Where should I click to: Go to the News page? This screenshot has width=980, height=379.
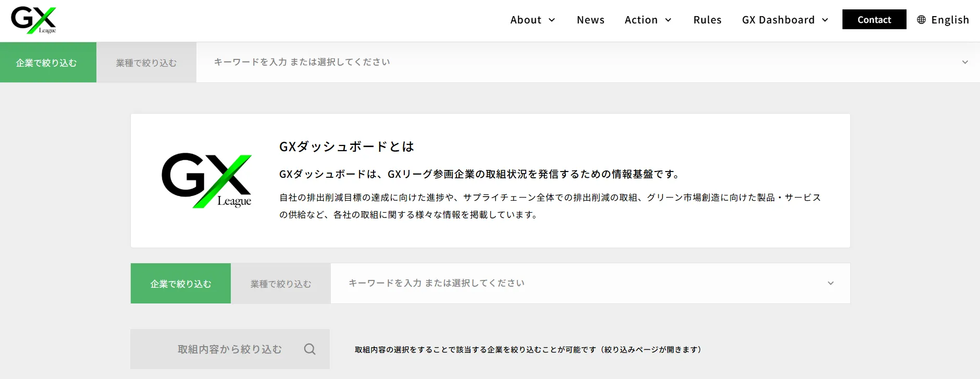pos(590,20)
